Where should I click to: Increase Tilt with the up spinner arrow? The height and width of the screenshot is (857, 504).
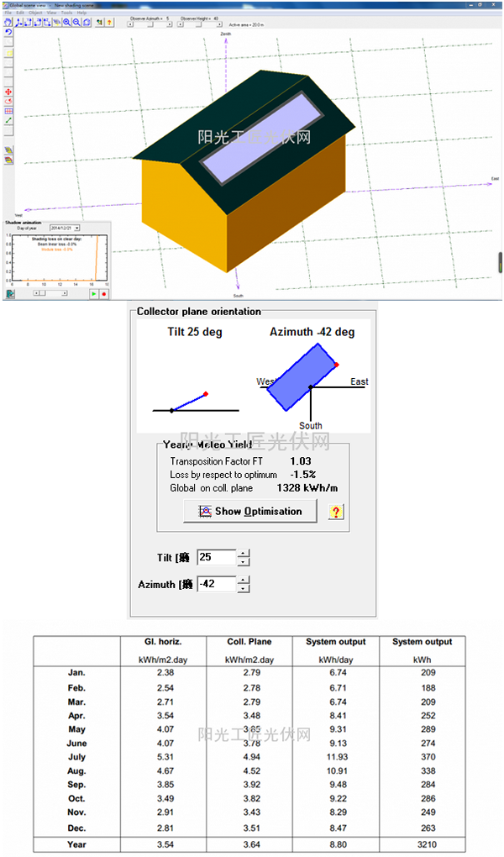[x=244, y=553]
